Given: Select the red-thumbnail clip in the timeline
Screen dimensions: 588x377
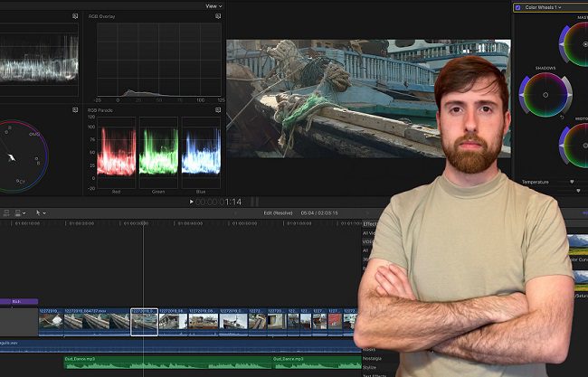Looking at the screenshot, I should coord(335,322).
